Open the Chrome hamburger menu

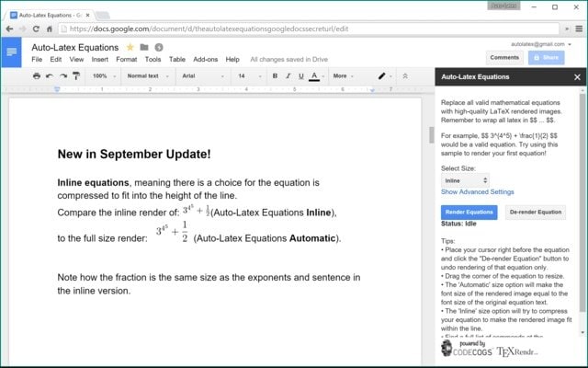[579, 29]
